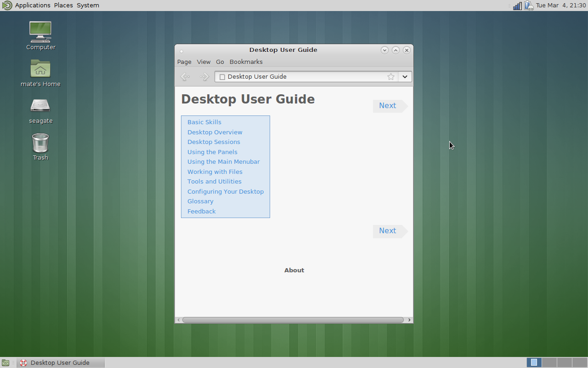The height and width of the screenshot is (368, 588).
Task: Click the forward navigation arrow icon
Action: (x=204, y=77)
